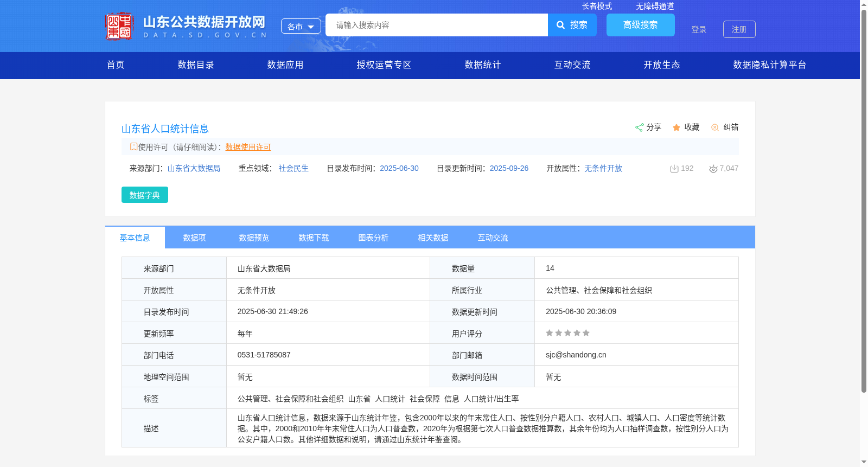Open 授权运营专区 navigation item
868x467 pixels.
[x=384, y=65]
